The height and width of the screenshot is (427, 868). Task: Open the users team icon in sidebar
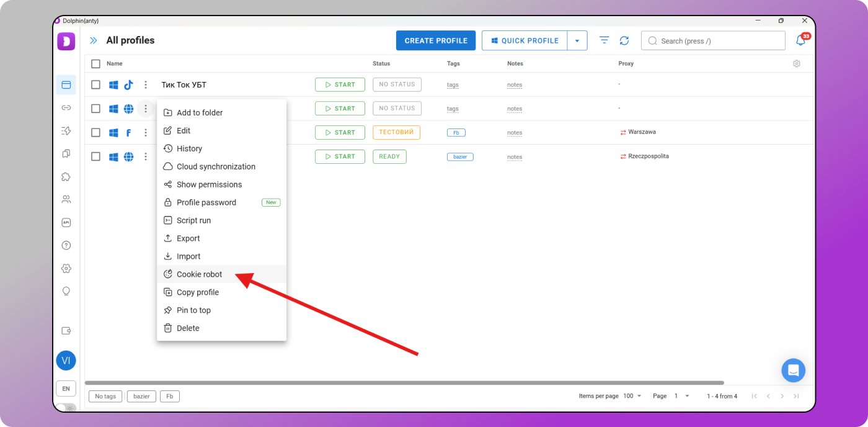pyautogui.click(x=66, y=199)
